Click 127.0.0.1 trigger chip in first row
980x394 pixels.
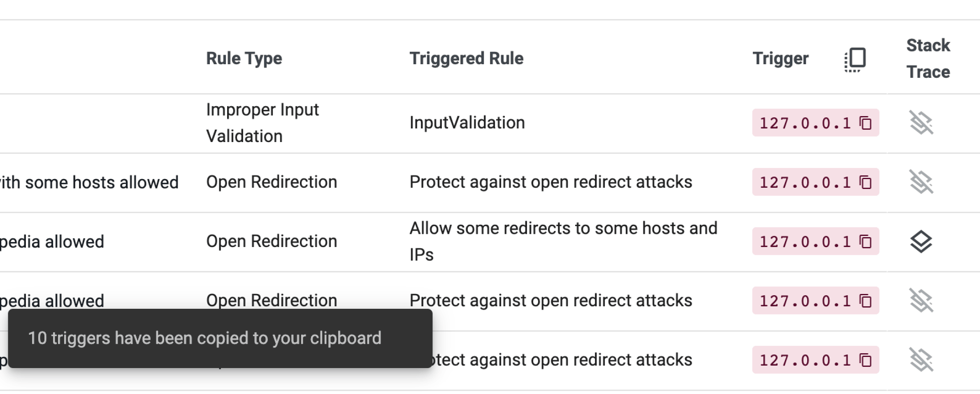(x=815, y=123)
